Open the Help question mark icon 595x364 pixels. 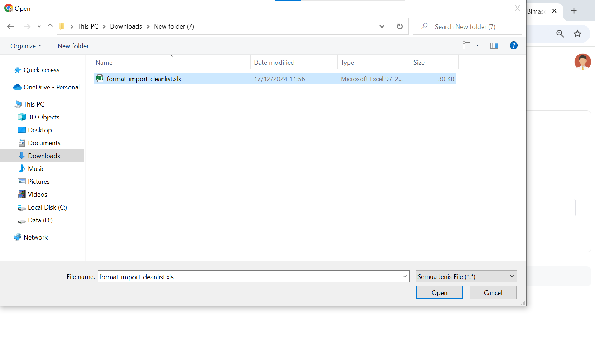513,45
